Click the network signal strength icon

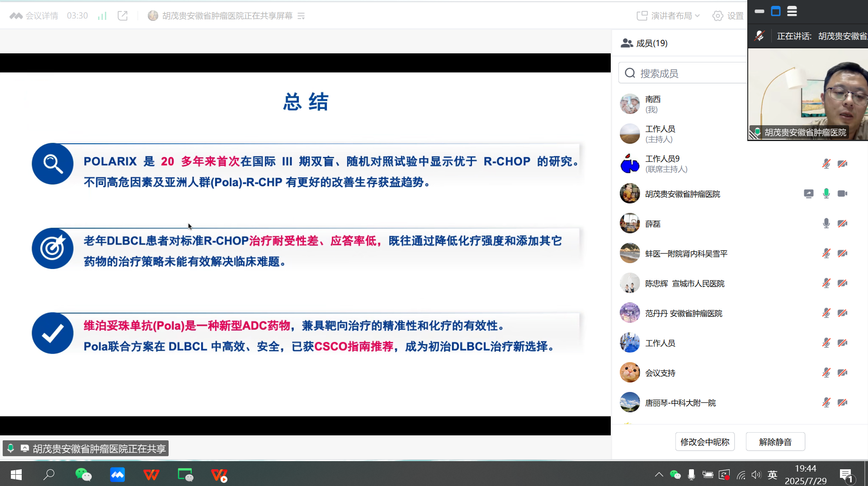102,16
